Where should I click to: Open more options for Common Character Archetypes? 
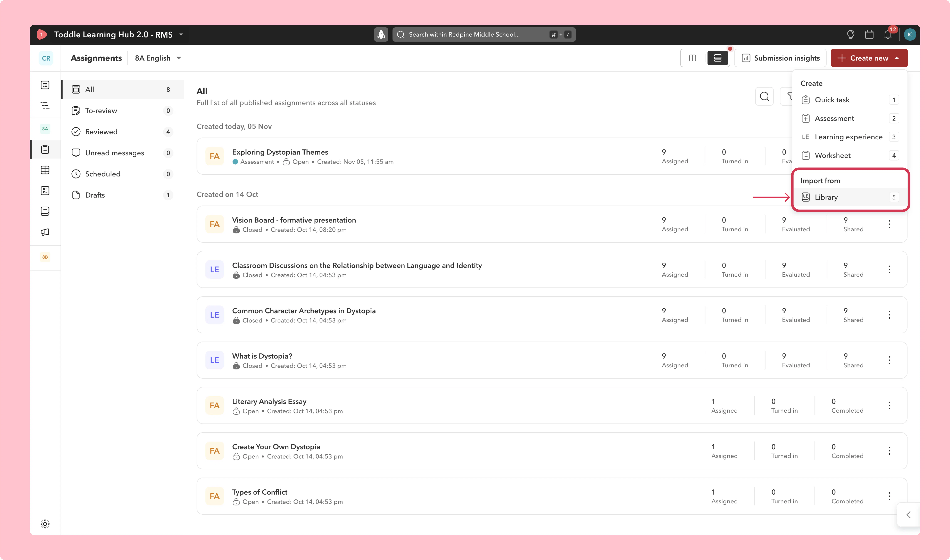pos(889,315)
